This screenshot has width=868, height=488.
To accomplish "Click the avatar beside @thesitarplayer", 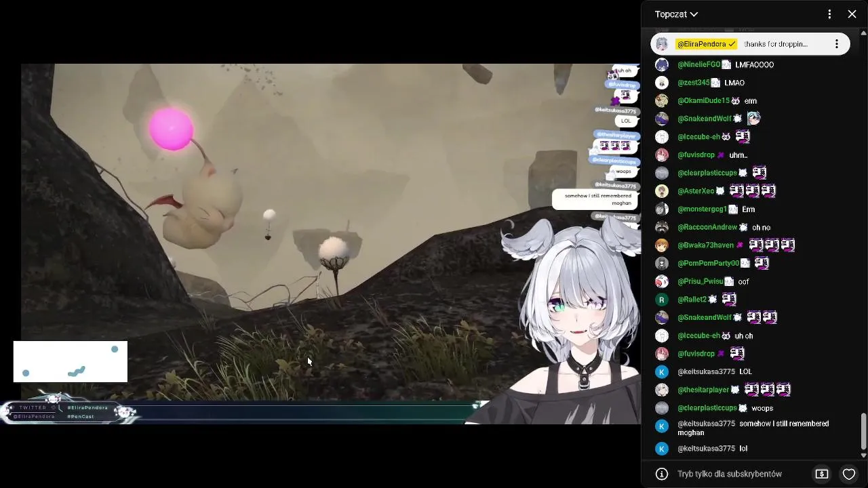I will click(662, 390).
